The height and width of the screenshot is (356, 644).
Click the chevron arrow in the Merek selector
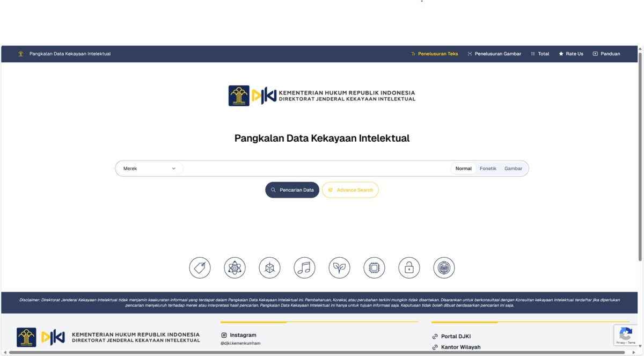point(173,169)
